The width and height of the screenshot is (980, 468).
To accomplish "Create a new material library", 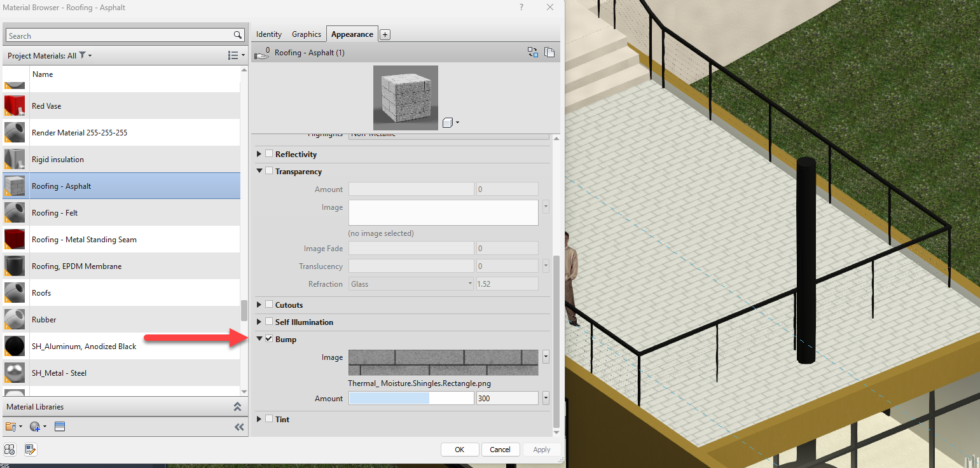I will [x=35, y=427].
